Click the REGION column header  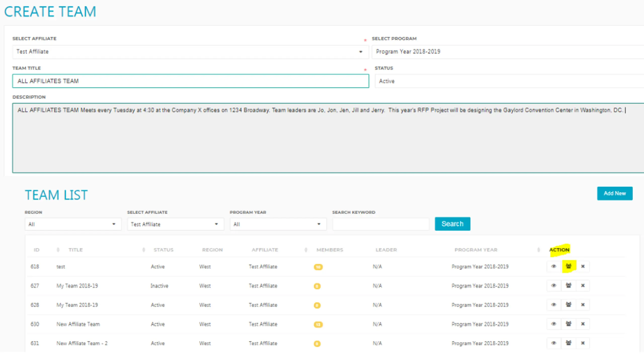point(212,250)
